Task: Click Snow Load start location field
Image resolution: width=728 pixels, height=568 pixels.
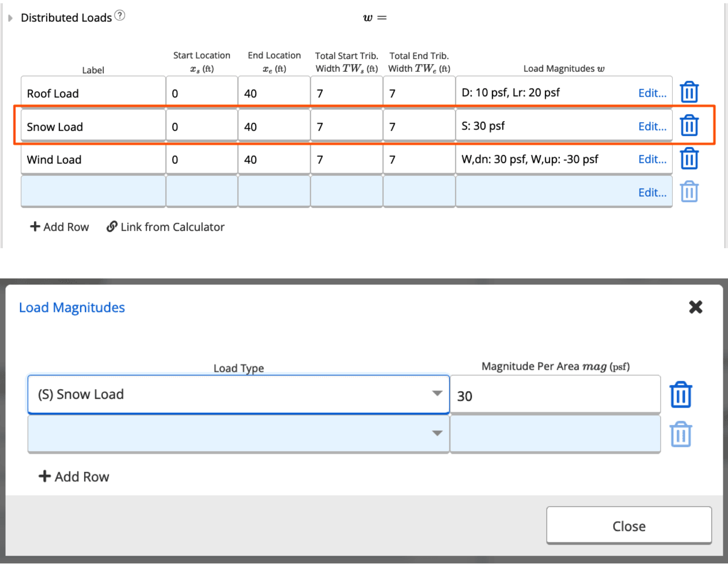Action: click(x=202, y=126)
